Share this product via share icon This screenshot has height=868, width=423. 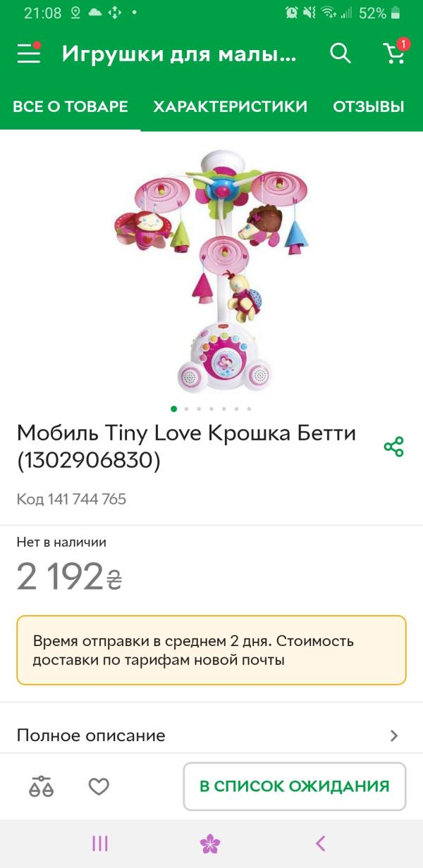(x=393, y=447)
